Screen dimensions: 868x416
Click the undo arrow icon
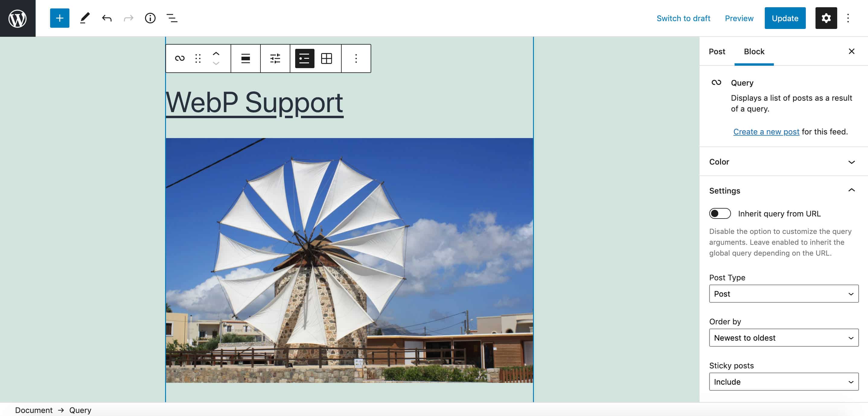106,18
